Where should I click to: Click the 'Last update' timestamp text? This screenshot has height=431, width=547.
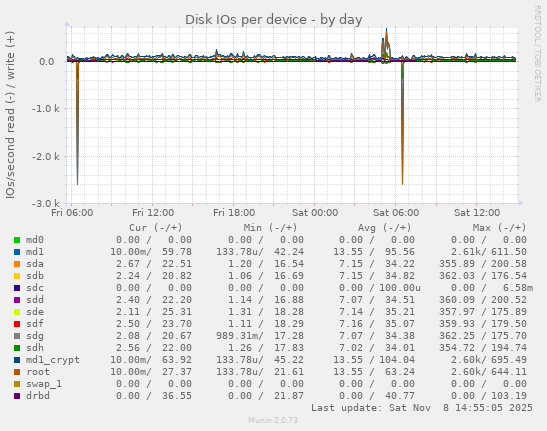422,408
